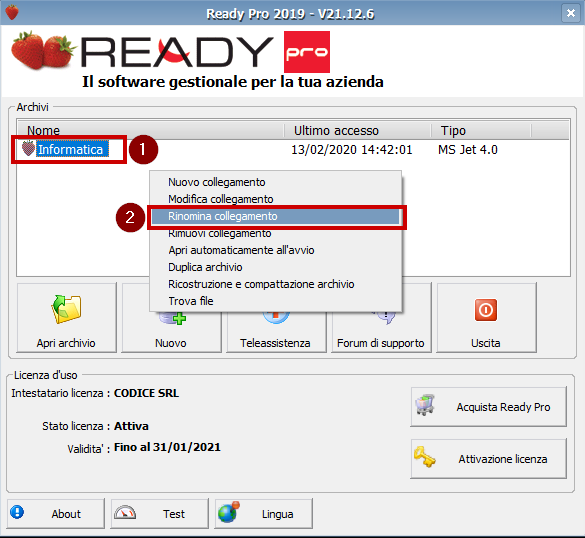Click the blue About info icon
This screenshot has height=538, width=585.
coord(17,512)
